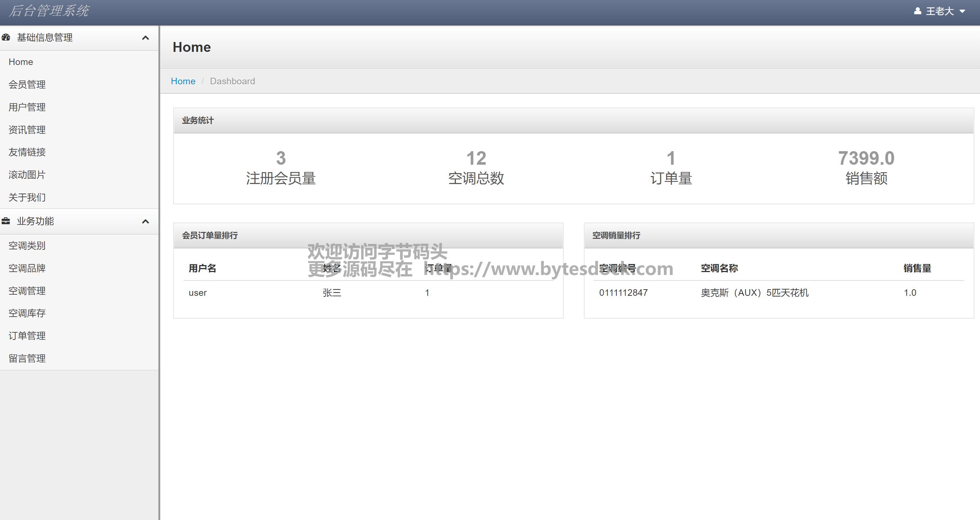The height and width of the screenshot is (520, 980).
Task: Open 滚动图片 sidebar entry
Action: [27, 175]
